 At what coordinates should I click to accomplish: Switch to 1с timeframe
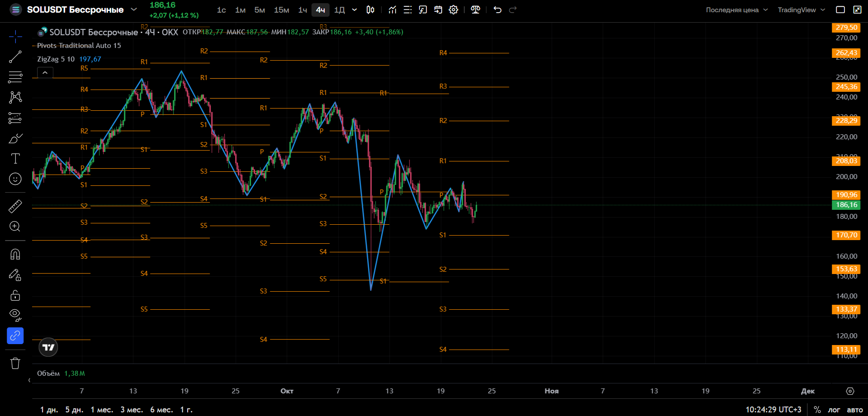pos(222,10)
